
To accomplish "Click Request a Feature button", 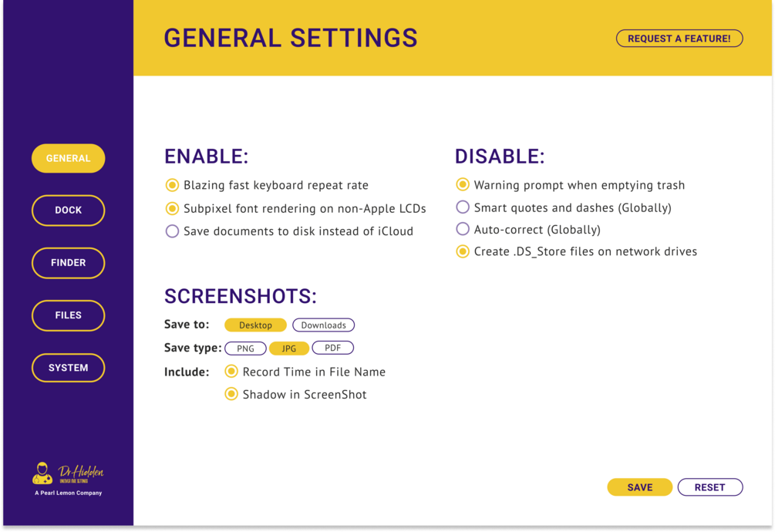I will click(679, 39).
